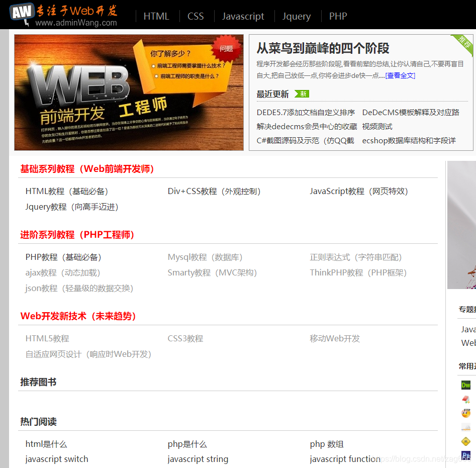
Task: Open C#截图源码及示范 article
Action: click(305, 141)
